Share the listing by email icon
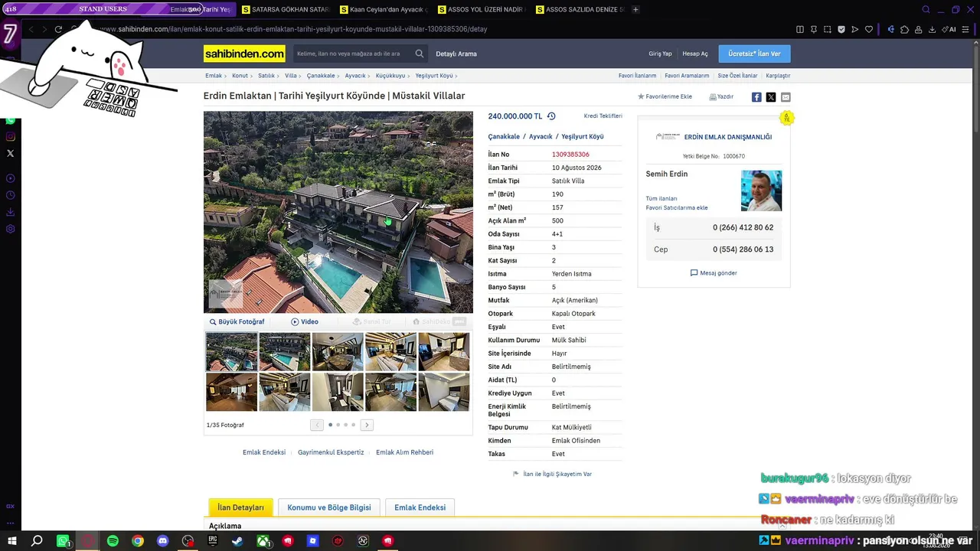This screenshot has height=551, width=980. coord(786,97)
